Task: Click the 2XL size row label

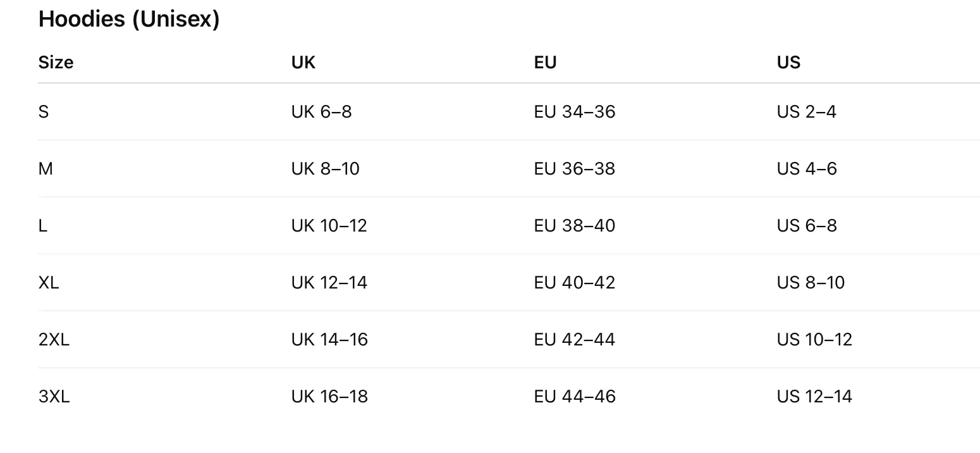Action: [x=54, y=340]
